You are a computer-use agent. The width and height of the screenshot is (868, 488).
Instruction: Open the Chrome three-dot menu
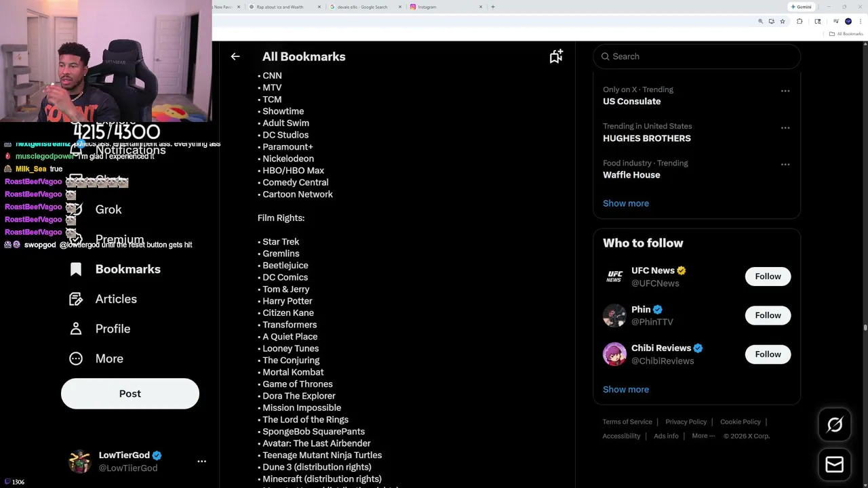[x=861, y=22]
